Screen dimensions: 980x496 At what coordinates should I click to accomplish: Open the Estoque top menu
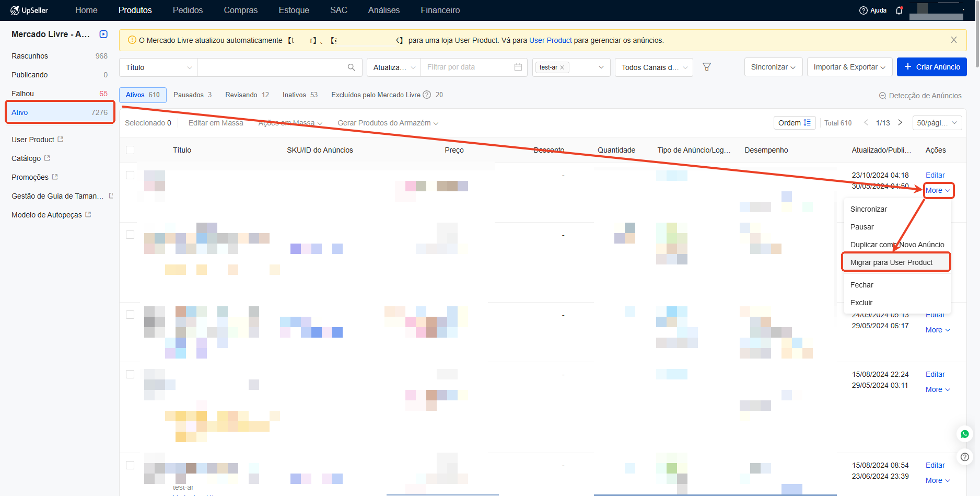(294, 10)
